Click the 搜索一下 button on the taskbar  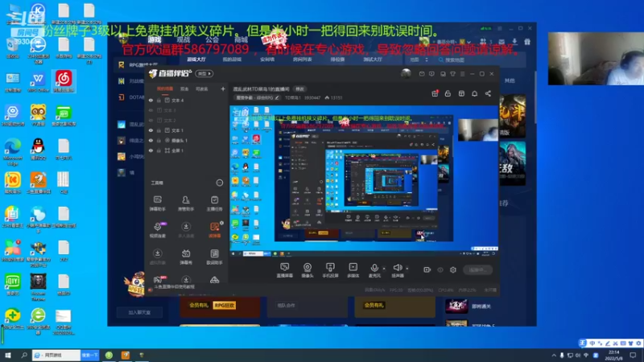(x=89, y=355)
